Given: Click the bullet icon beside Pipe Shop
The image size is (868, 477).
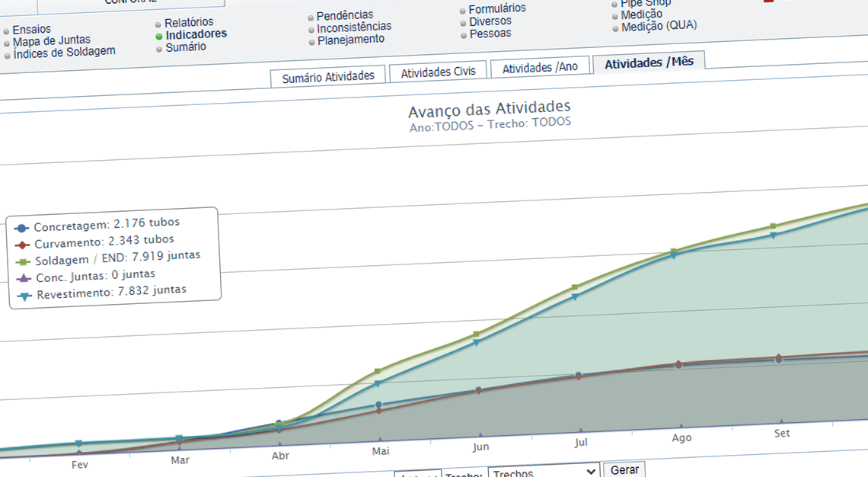Looking at the screenshot, I should (x=614, y=3).
